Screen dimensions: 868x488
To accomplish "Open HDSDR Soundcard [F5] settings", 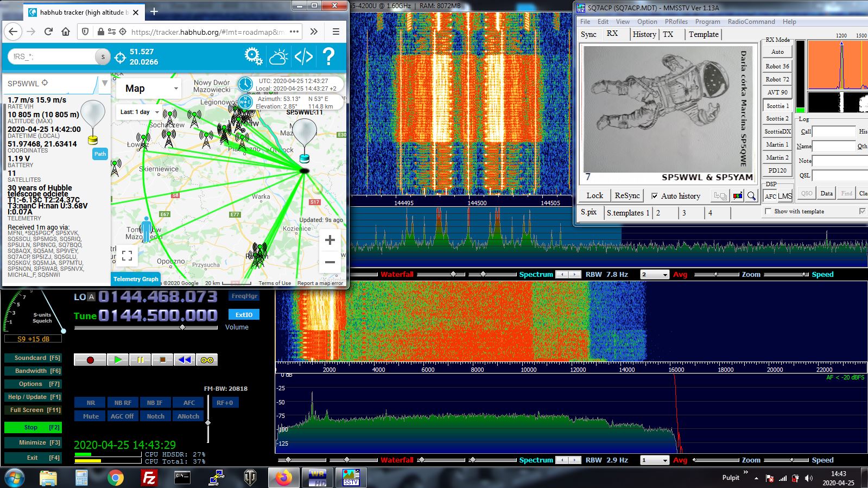I will coord(33,358).
